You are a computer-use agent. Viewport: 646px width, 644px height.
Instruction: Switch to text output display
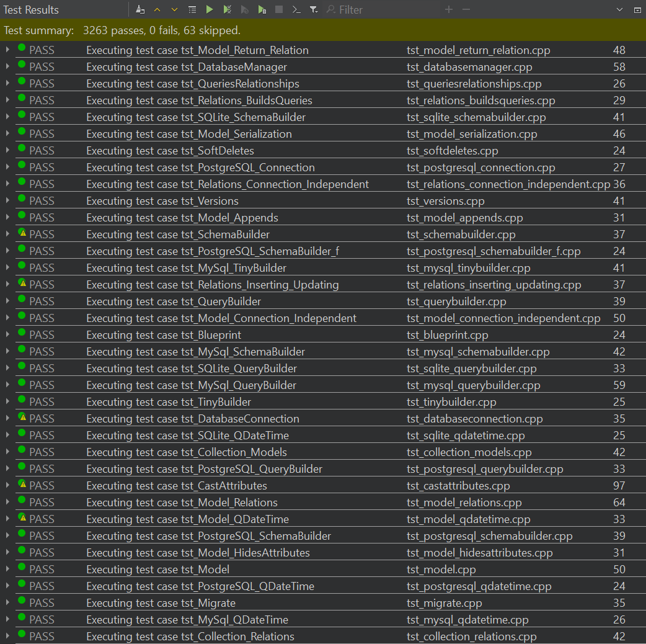[296, 9]
